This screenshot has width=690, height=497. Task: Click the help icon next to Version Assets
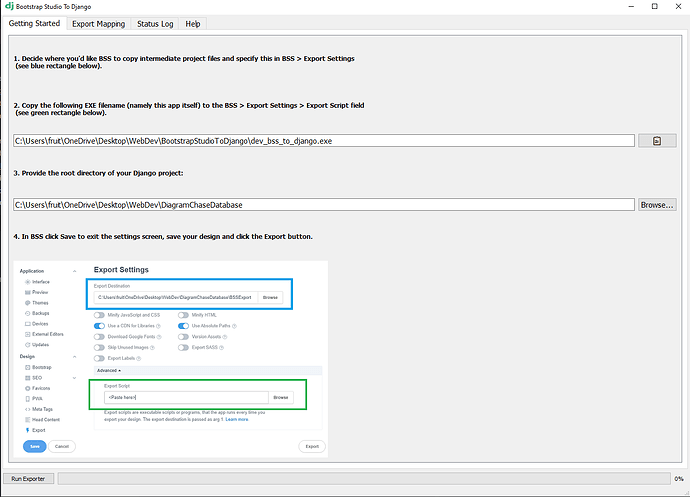224,337
